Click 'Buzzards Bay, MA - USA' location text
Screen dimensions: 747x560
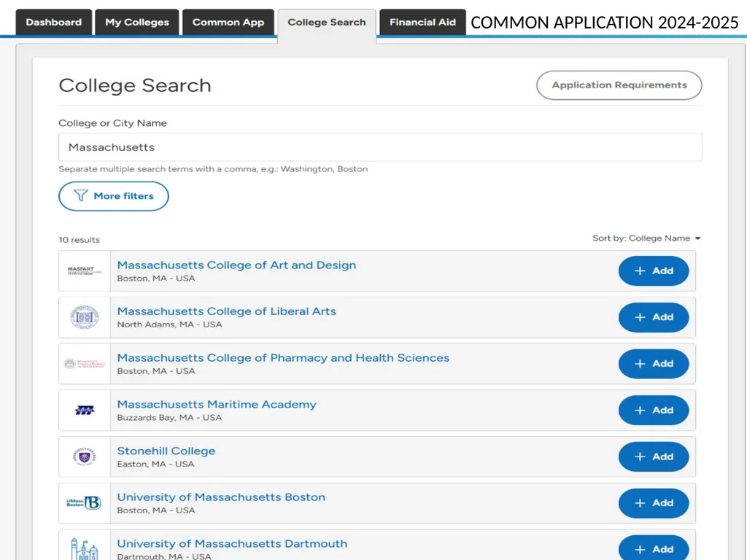(169, 418)
